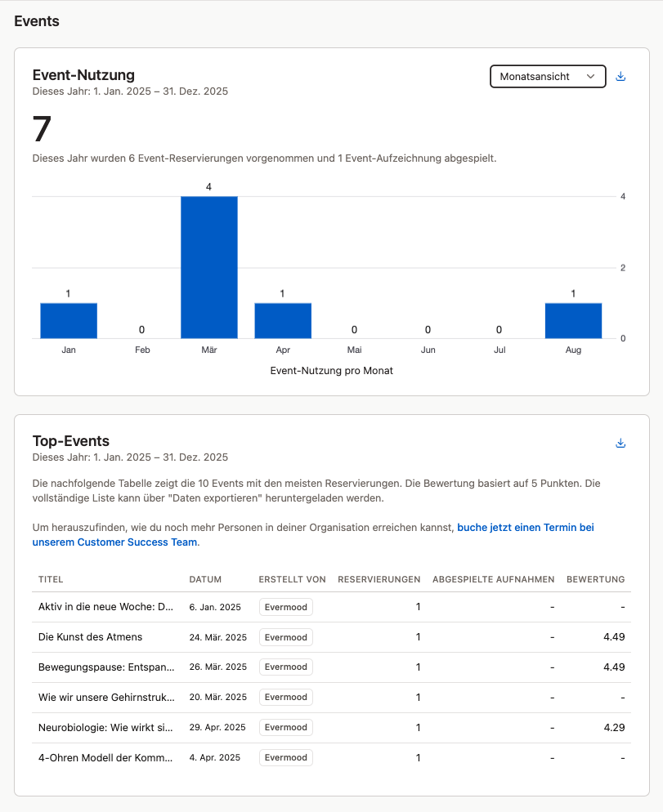
Task: Click the Erstellt von column header
Action: pyautogui.click(x=292, y=579)
